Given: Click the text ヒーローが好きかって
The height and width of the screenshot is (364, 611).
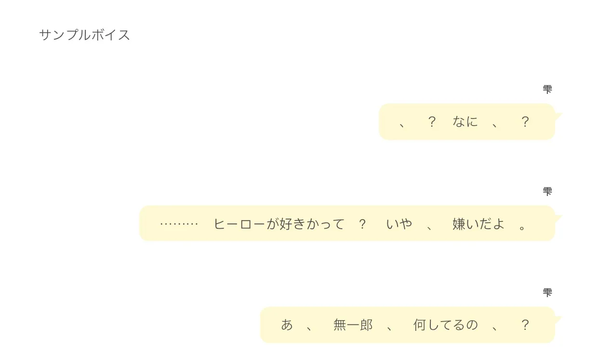Looking at the screenshot, I should [x=279, y=224].
